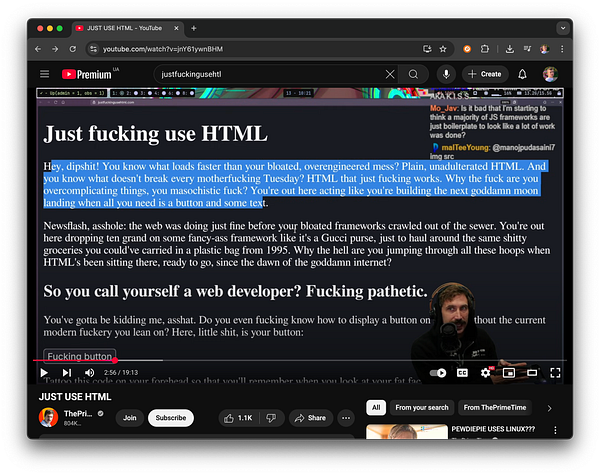
Task: Search with your voice microphone
Action: (x=446, y=74)
